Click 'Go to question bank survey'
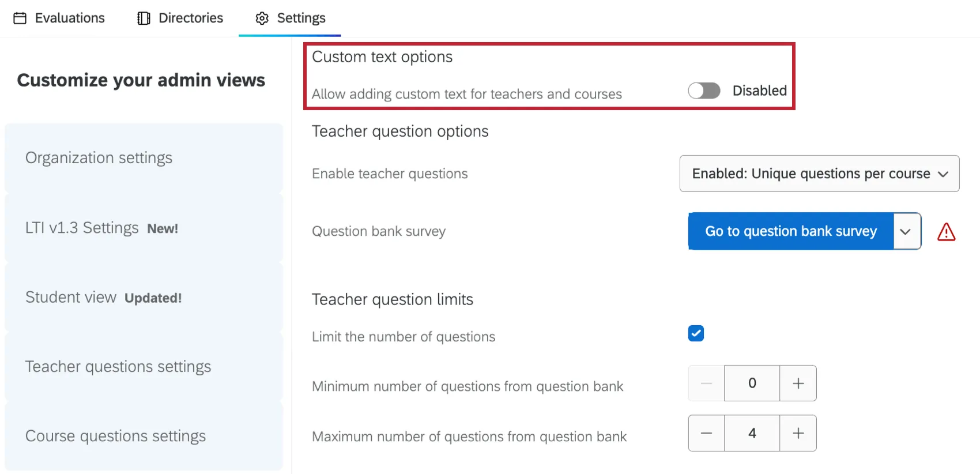Viewport: 980px width, 474px height. (x=790, y=231)
